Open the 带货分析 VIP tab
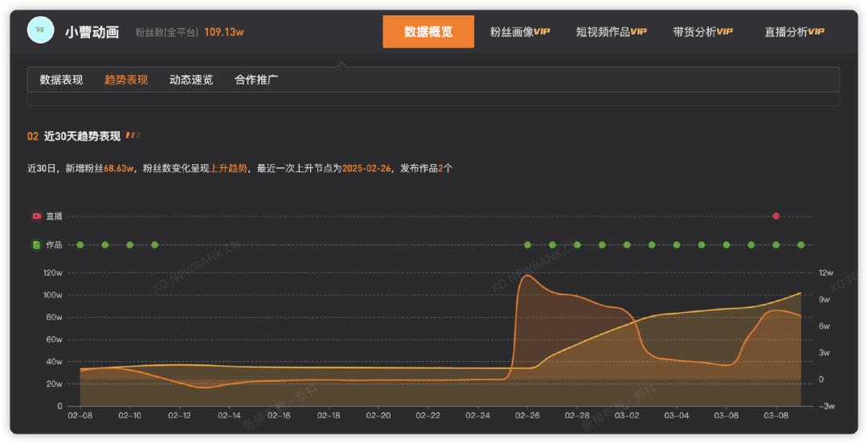The height and width of the screenshot is (444, 868). tap(703, 31)
